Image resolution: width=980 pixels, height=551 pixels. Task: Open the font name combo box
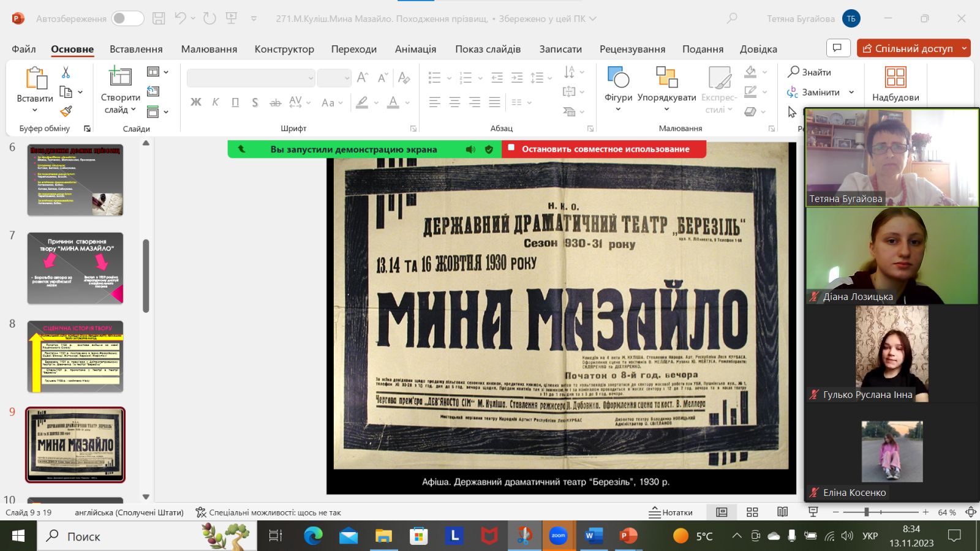click(251, 78)
